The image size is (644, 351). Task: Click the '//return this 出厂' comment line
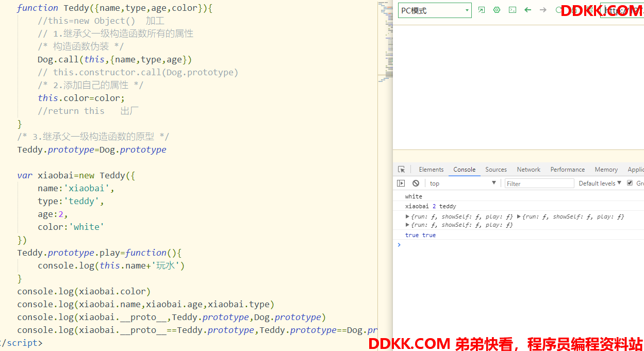pos(88,111)
